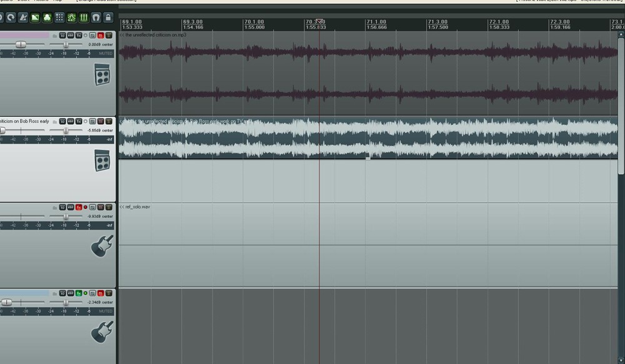This screenshot has height=364, width=625.
Task: Click the -9.93dB center readout
Action: pos(101,216)
